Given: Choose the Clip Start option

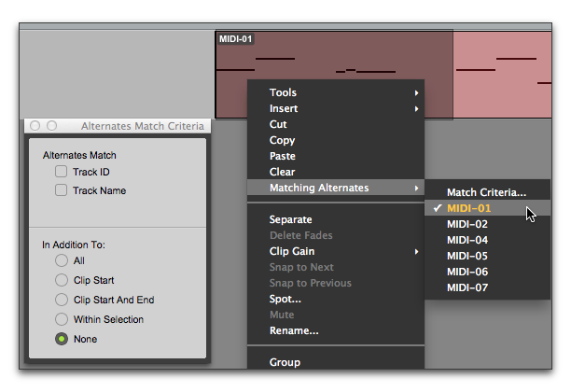Looking at the screenshot, I should [62, 280].
